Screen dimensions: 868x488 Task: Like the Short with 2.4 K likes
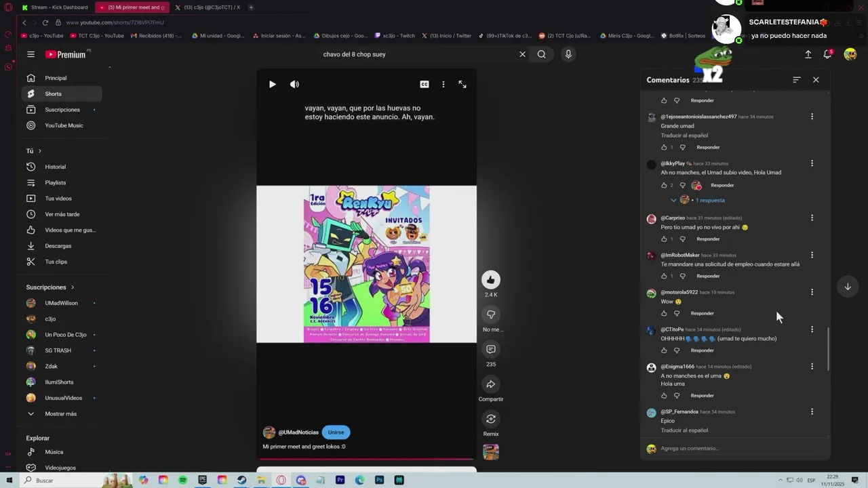(491, 279)
